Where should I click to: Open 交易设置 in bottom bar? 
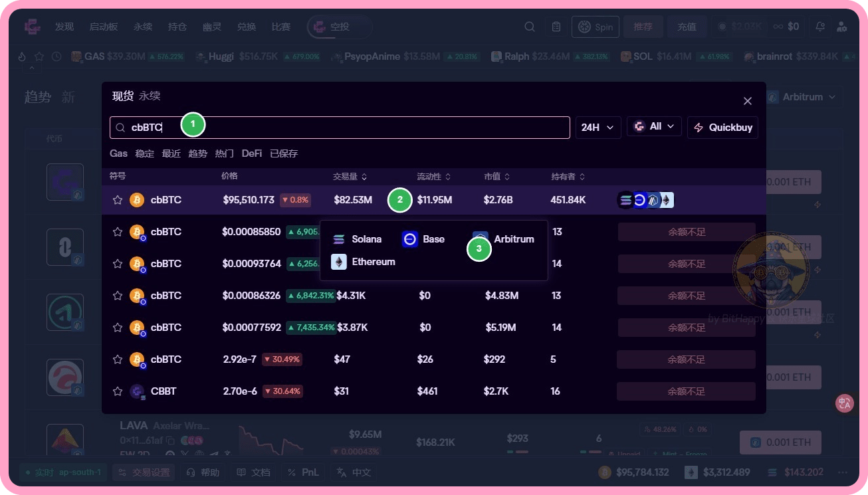click(144, 472)
